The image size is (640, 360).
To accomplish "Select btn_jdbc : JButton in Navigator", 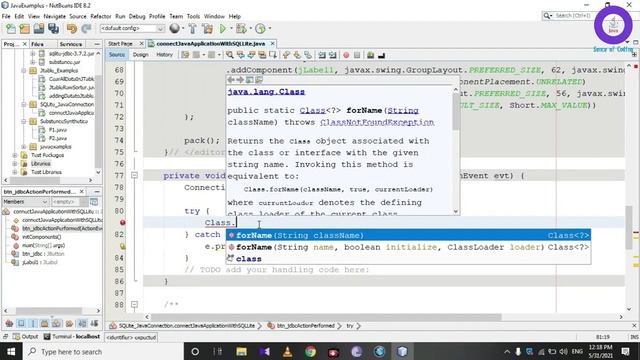I will point(43,254).
